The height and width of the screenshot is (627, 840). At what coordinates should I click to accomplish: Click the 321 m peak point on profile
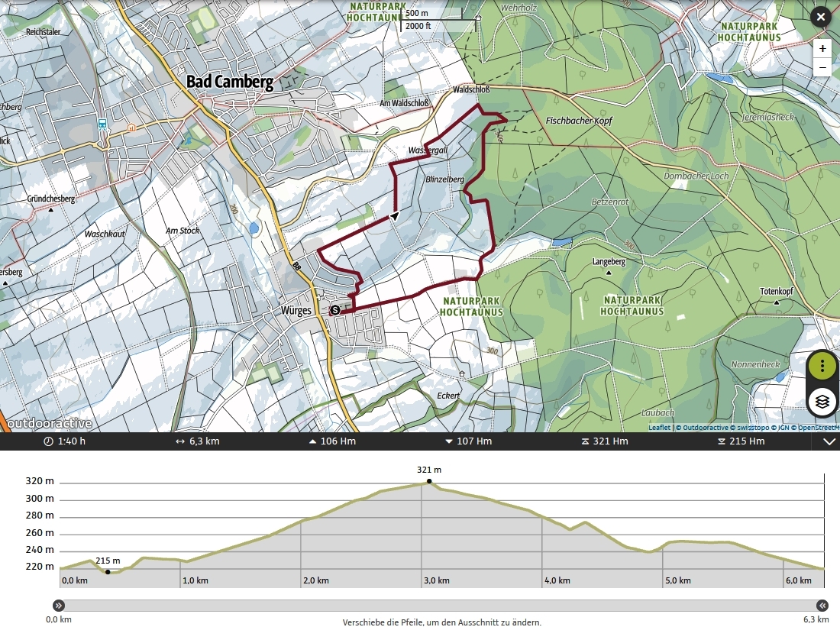pos(429,481)
